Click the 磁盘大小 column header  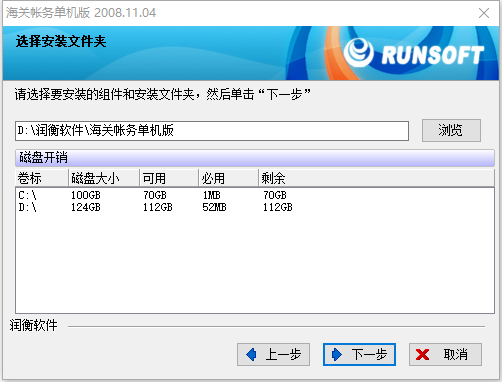click(104, 178)
